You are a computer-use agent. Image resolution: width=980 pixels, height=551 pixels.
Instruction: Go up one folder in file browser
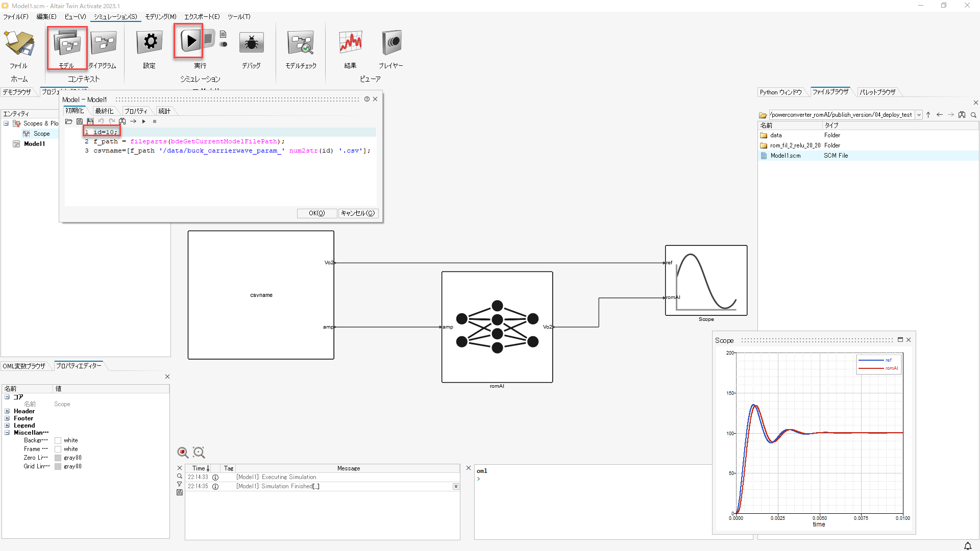click(x=928, y=115)
